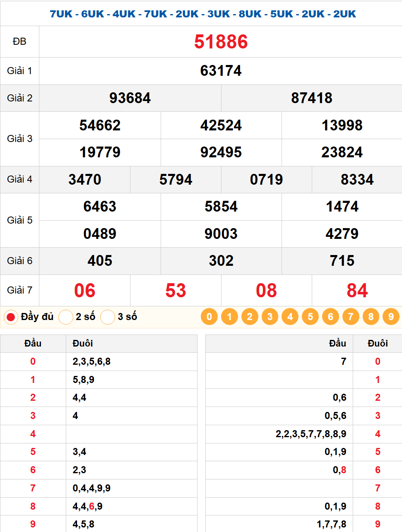
Task: Click the left table "Đầu" column header
Action: 33,343
